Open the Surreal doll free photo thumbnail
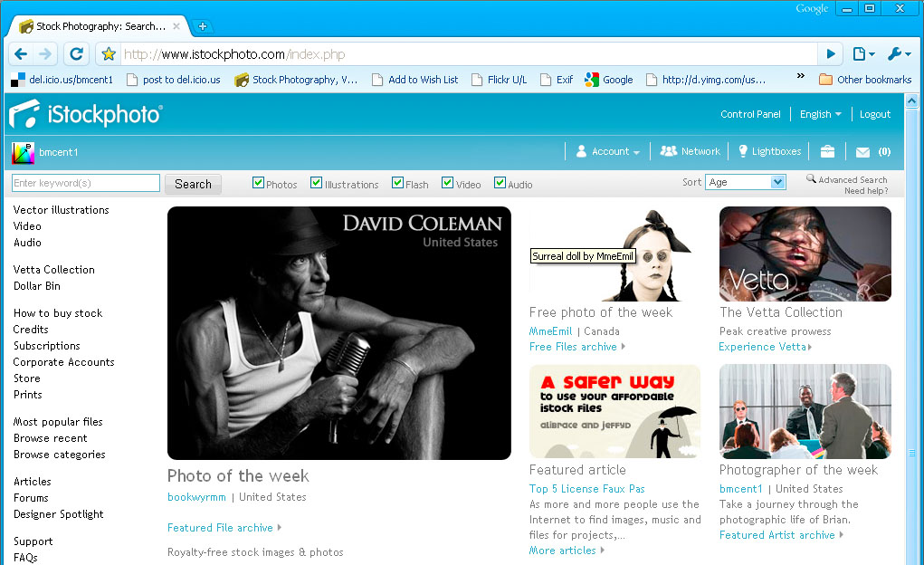 [x=614, y=254]
